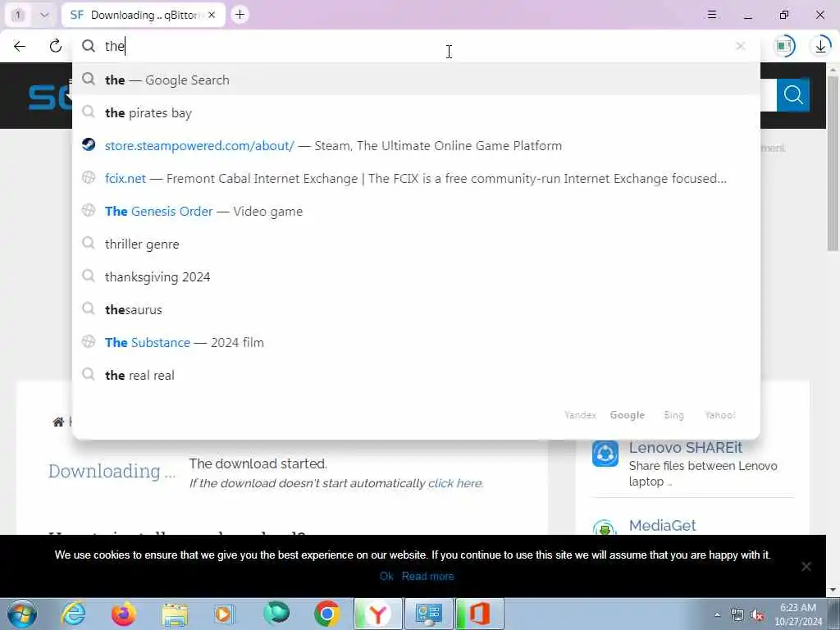The image size is (840, 630).
Task: Choose 'the pirates bay' suggestion
Action: point(416,112)
